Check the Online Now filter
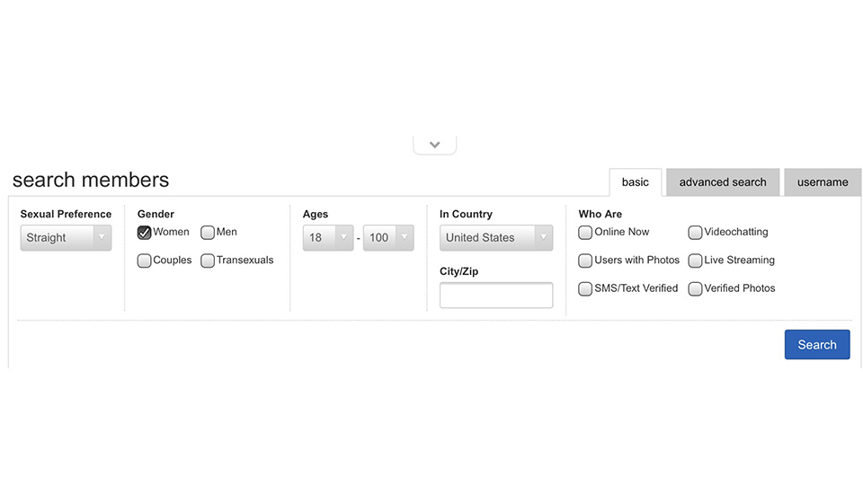The height and width of the screenshot is (504, 863). coord(585,233)
